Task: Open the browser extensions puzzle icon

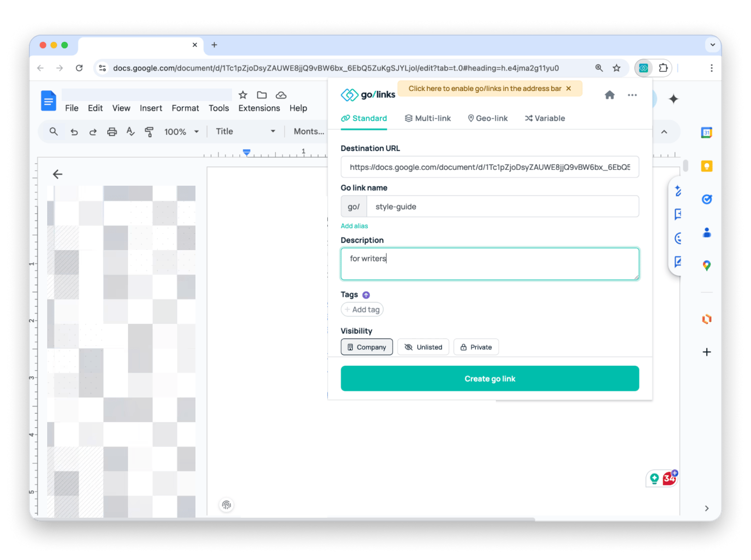Action: [x=663, y=68]
